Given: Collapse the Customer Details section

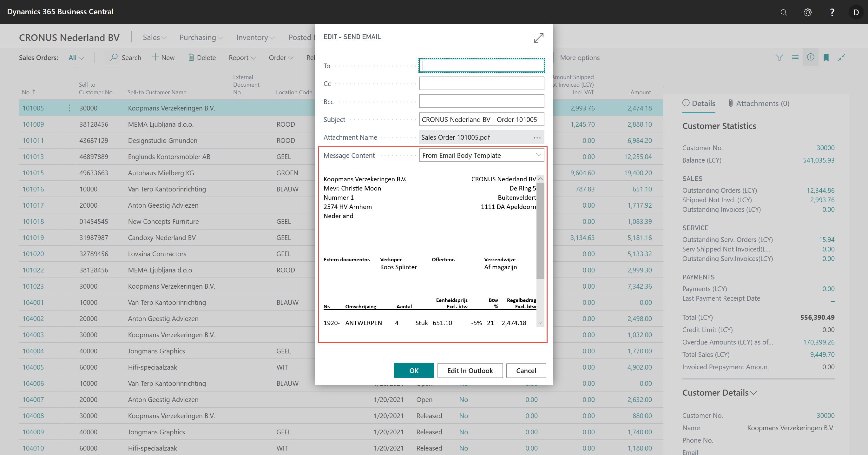Looking at the screenshot, I should point(720,393).
